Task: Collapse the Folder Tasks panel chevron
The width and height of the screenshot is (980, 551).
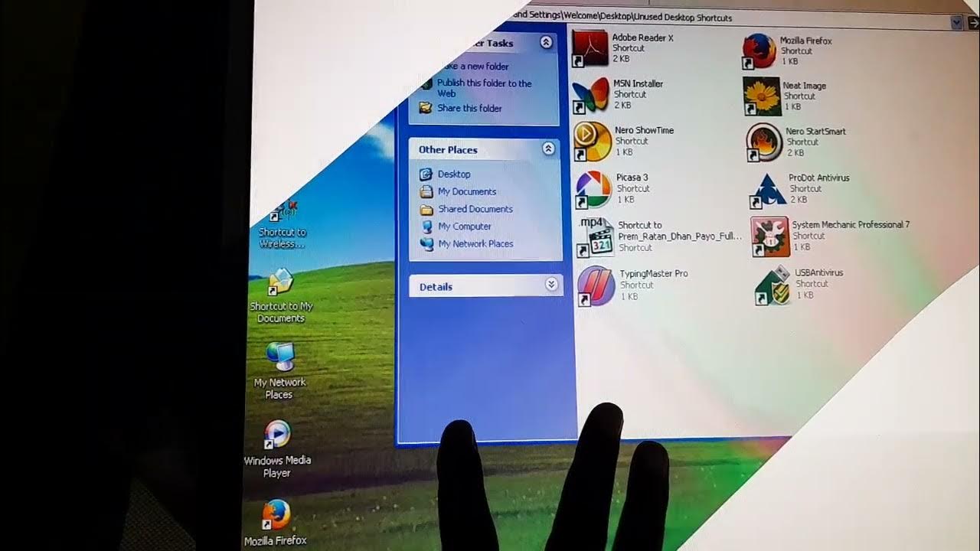Action: pos(546,42)
